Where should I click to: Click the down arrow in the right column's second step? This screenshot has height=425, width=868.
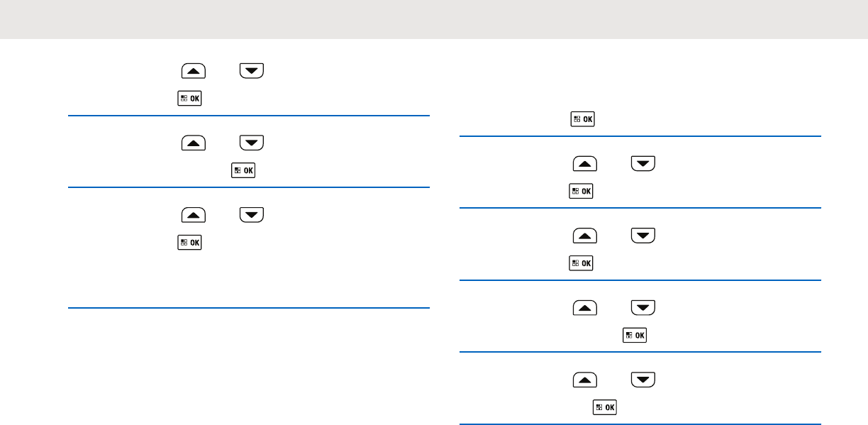(x=643, y=165)
